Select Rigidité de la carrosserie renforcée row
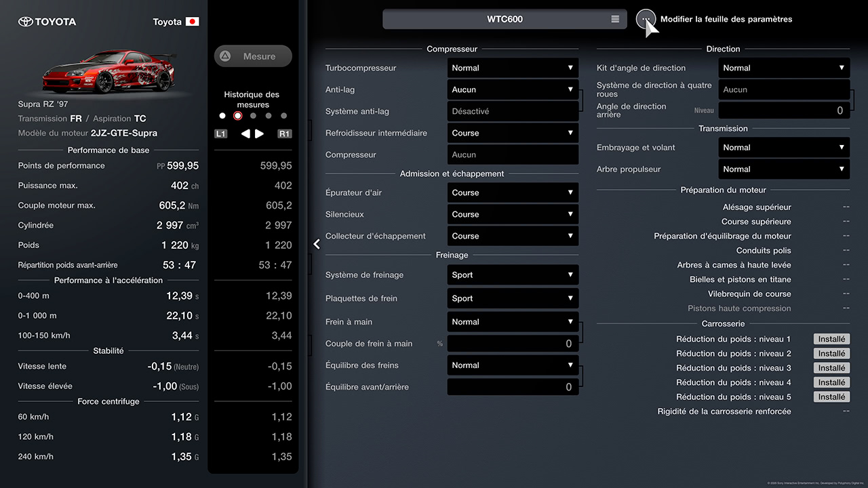The width and height of the screenshot is (868, 488). coord(723,411)
